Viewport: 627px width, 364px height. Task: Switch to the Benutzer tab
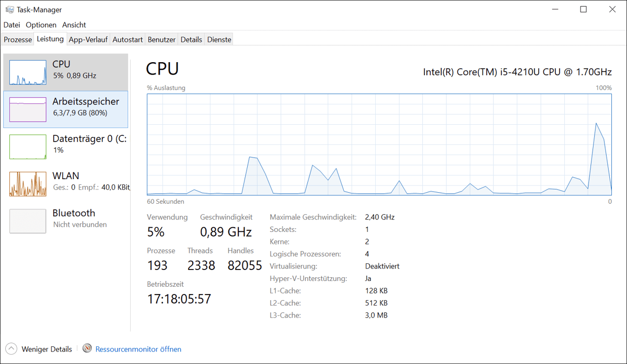[161, 39]
